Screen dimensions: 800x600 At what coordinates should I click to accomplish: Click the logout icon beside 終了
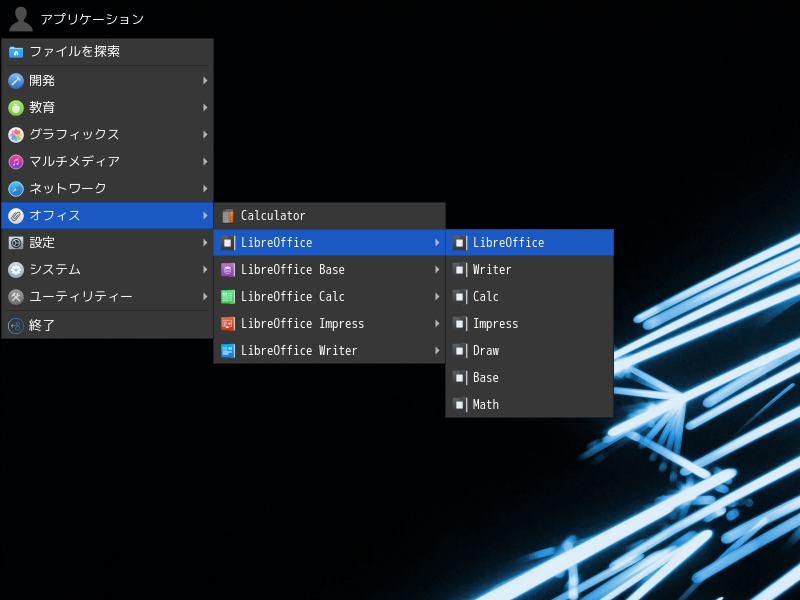16,326
